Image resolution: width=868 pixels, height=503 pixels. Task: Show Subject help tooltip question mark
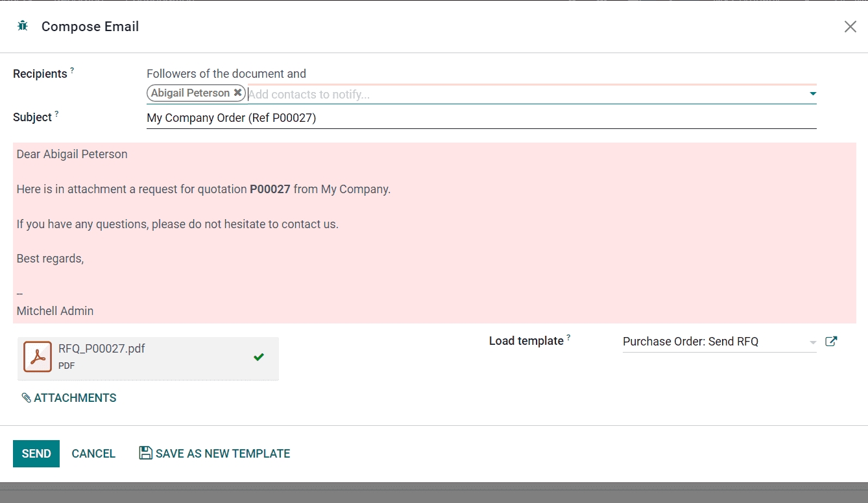[x=56, y=113]
